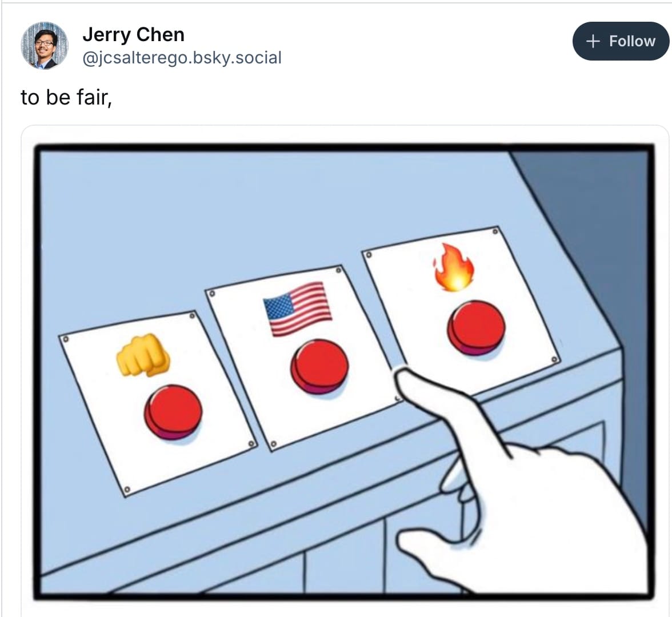This screenshot has height=617, width=672.
Task: Click the red button under the fist
Action: coord(173,412)
